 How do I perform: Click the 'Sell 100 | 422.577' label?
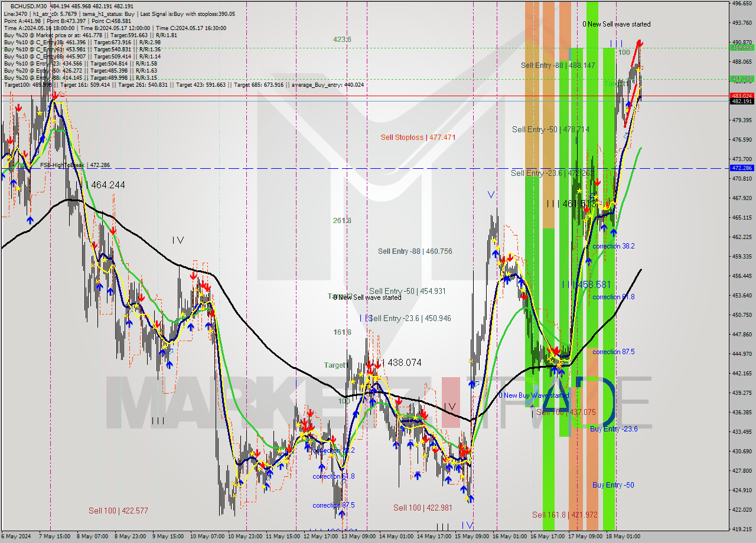pyautogui.click(x=118, y=511)
